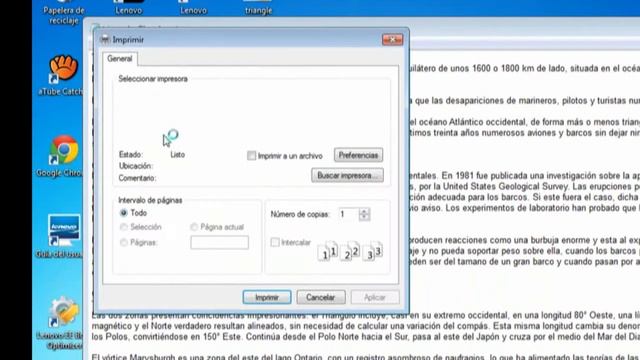Click the Número de copias field
The image size is (640, 360).
pyautogui.click(x=348, y=214)
